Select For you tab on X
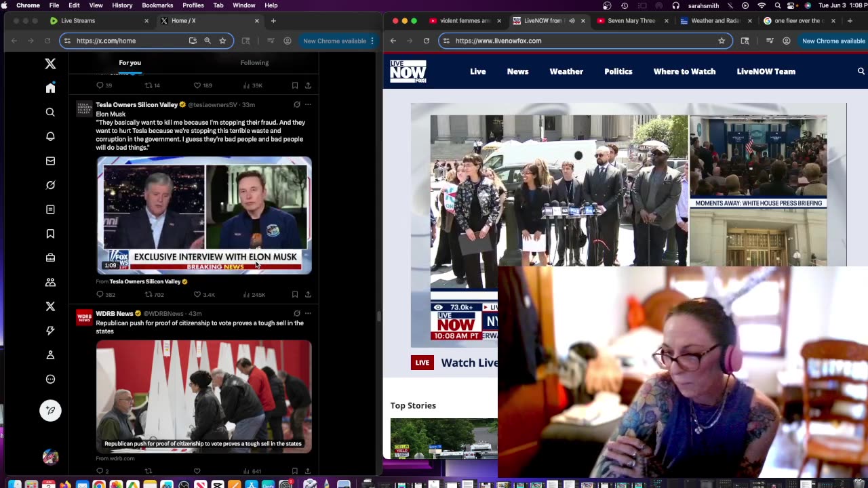This screenshot has width=868, height=488. [x=130, y=62]
